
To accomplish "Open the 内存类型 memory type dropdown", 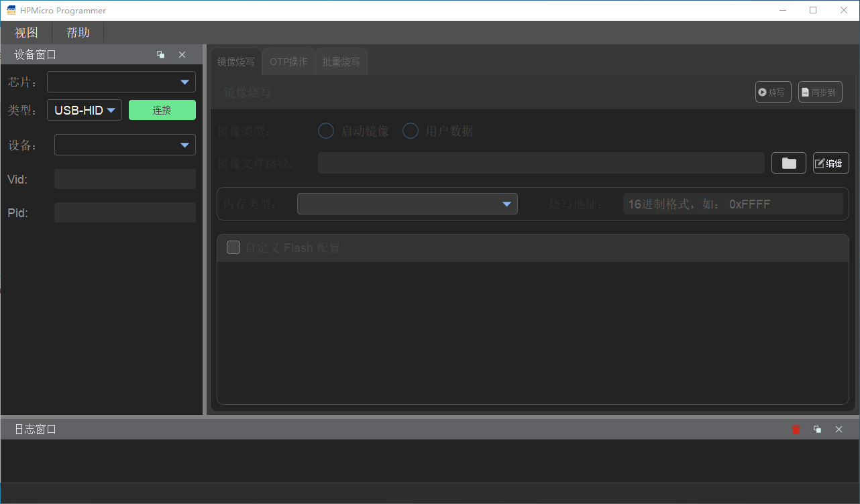I will [407, 204].
